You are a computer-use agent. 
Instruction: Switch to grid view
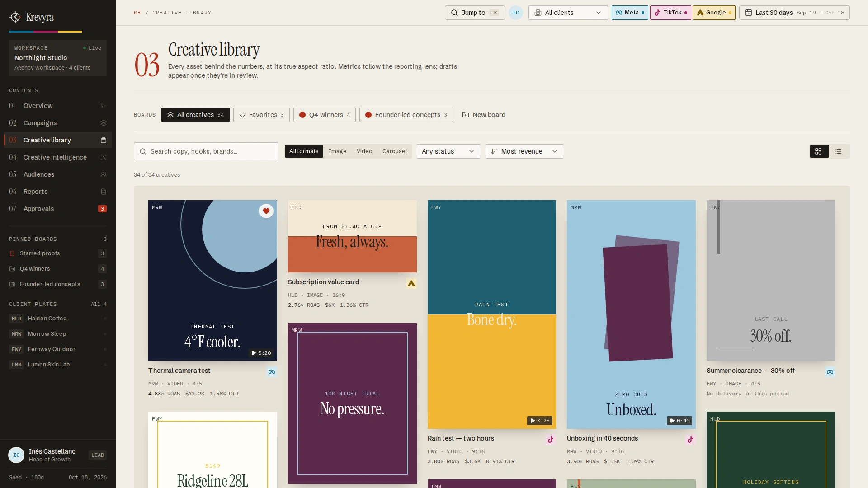[x=819, y=151]
